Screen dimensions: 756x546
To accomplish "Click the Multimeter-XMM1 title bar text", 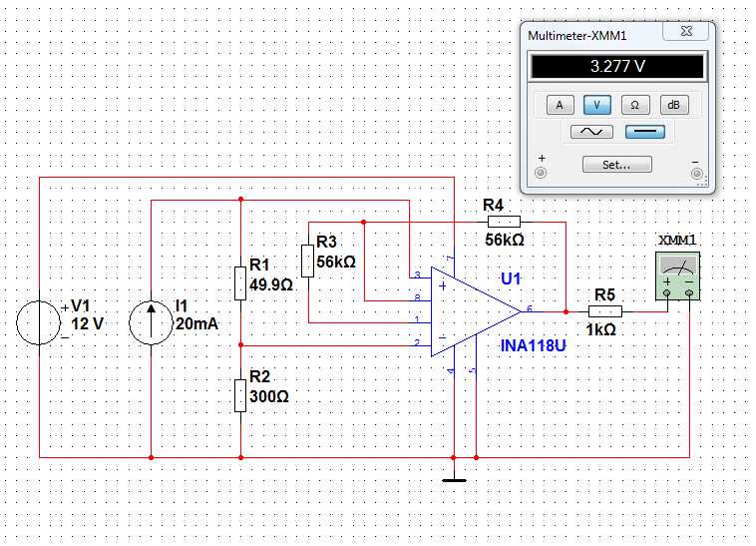I will [577, 36].
